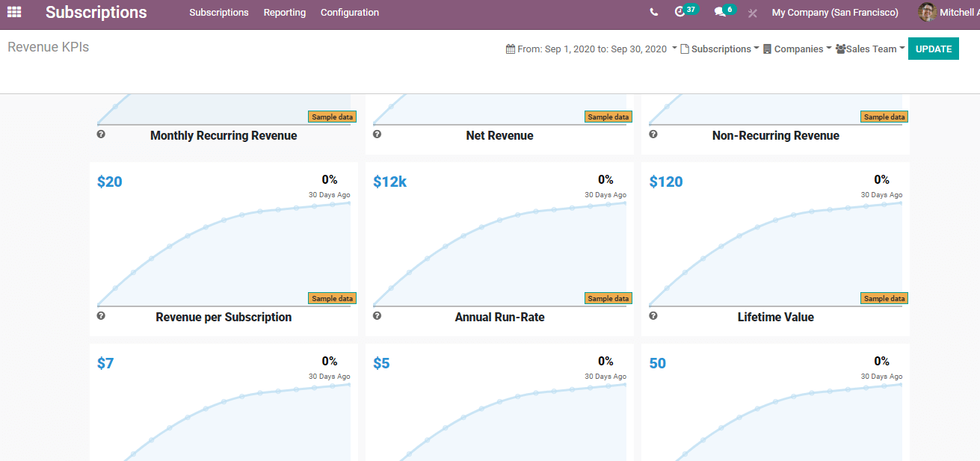Click Sample data badge on Annual Run-Rate
980x461 pixels.
point(608,298)
